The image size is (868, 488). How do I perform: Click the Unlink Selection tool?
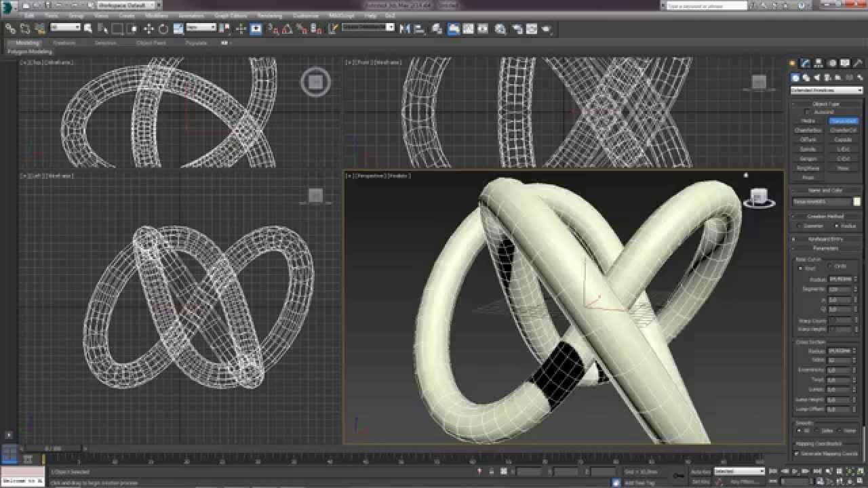click(25, 28)
